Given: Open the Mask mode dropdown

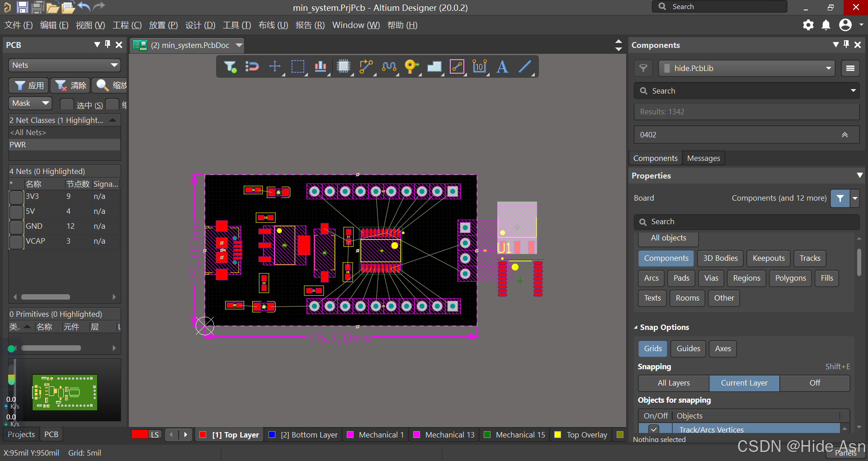Looking at the screenshot, I should click(30, 103).
